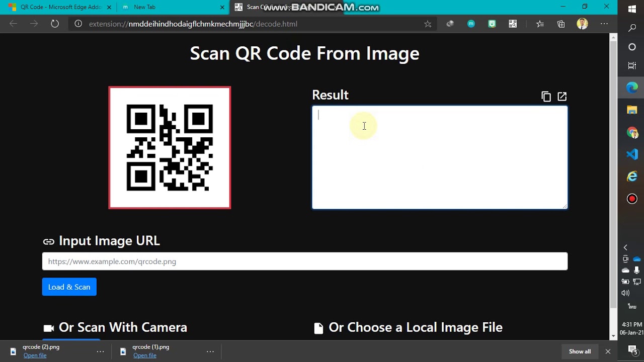This screenshot has height=362, width=644.
Task: Close the downloads bar
Action: 608,351
